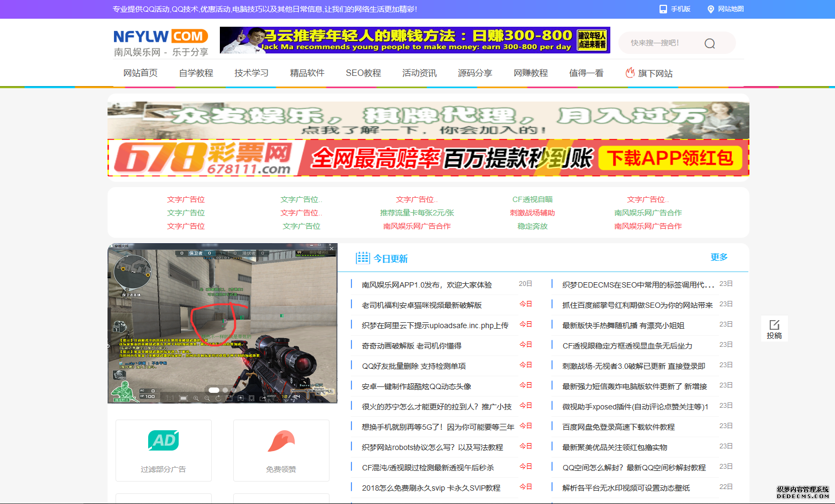Click the NFYLW.COM site logo

(160, 43)
